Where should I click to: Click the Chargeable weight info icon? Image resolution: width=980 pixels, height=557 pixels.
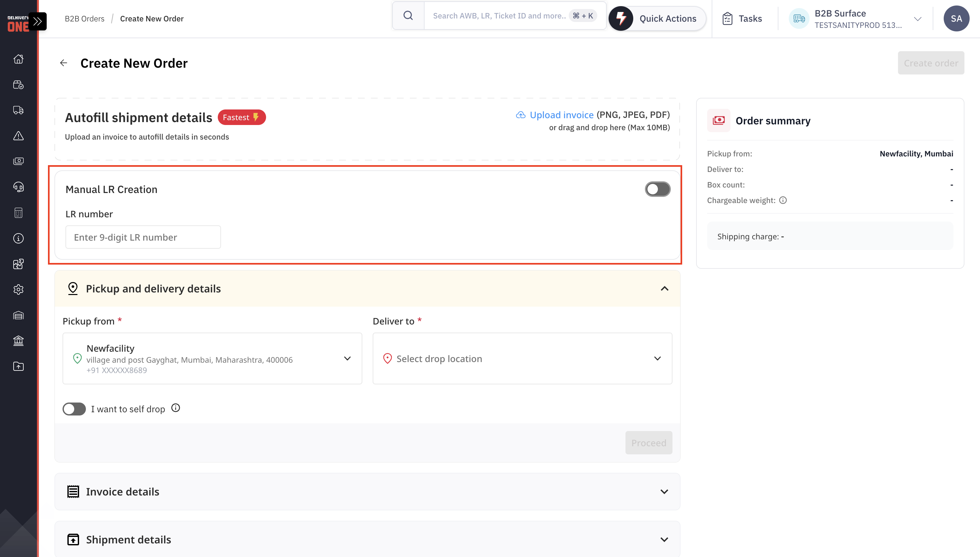783,200
